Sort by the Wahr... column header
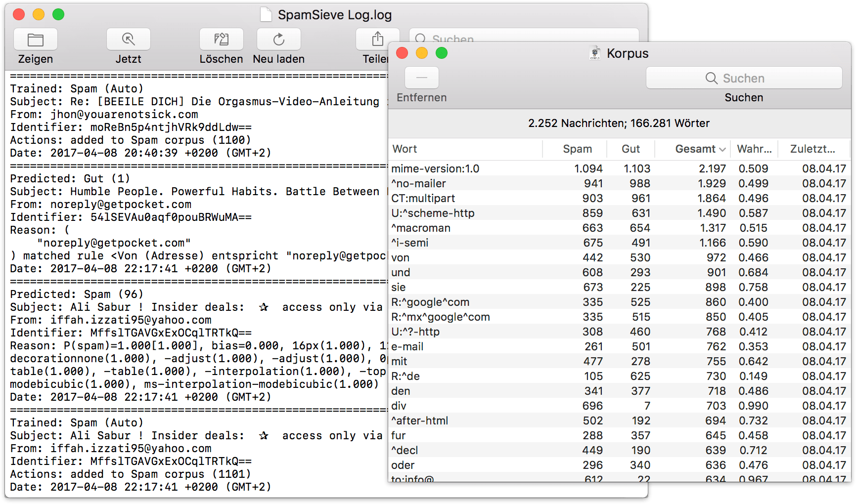856x504 pixels. pos(754,149)
